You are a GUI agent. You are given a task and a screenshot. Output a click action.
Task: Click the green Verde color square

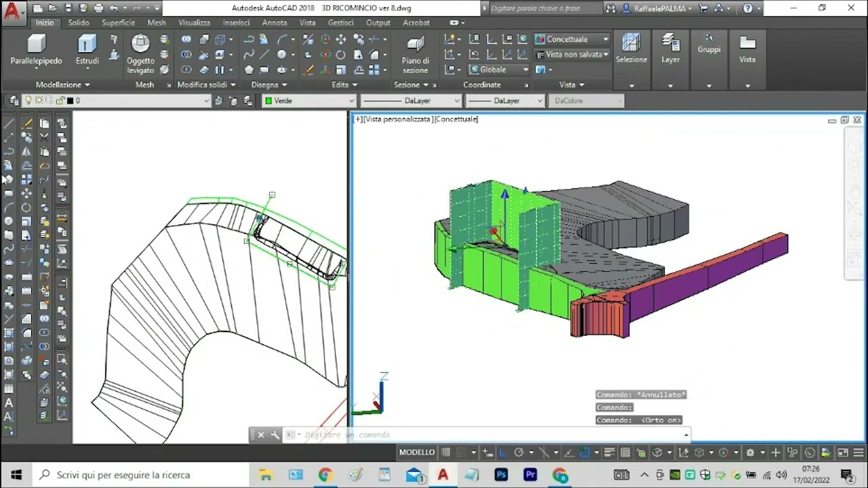(269, 101)
